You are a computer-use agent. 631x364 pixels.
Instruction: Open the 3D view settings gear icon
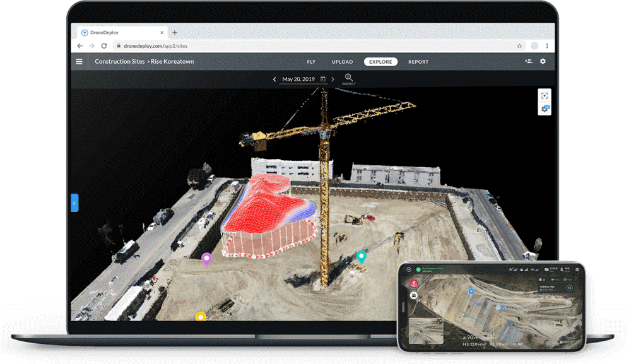pos(545,109)
